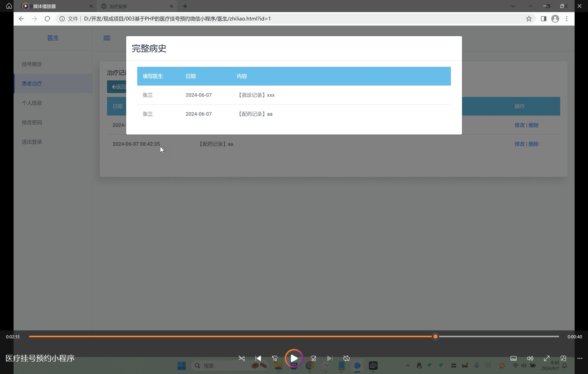Click the Windows Start button in the taskbar
This screenshot has height=374, width=588.
181,366
